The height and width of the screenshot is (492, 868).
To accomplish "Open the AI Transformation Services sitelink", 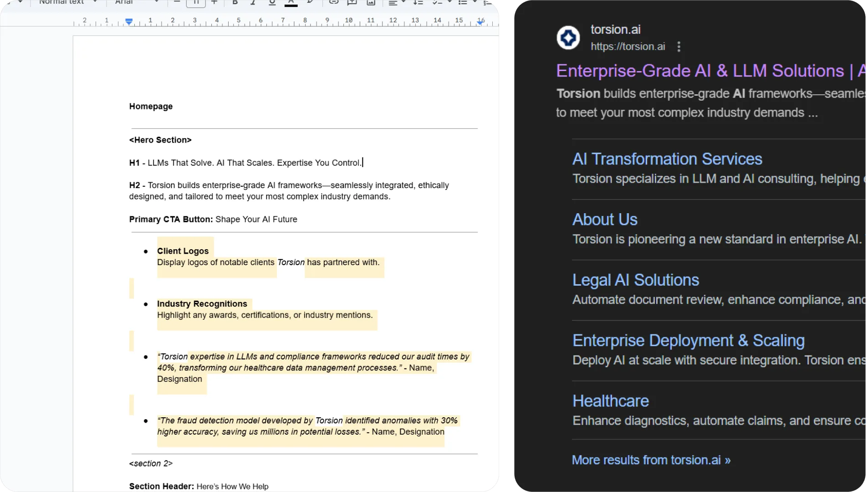I will (667, 159).
